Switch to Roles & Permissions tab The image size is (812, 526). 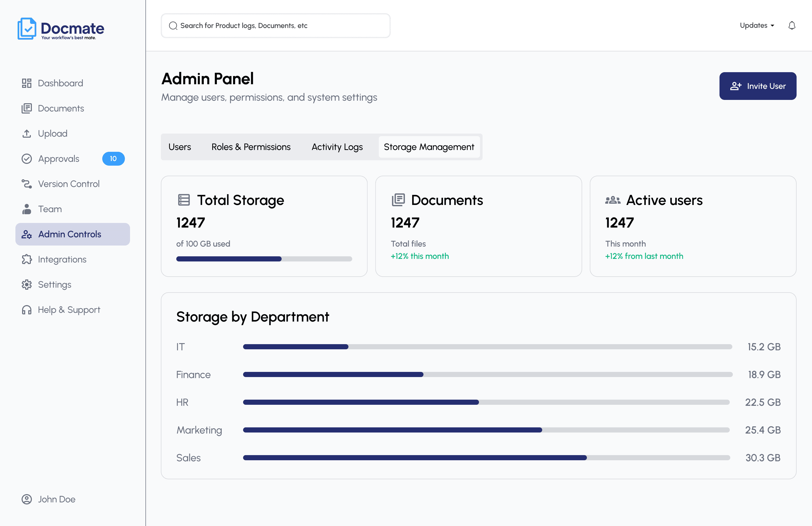[x=251, y=147]
